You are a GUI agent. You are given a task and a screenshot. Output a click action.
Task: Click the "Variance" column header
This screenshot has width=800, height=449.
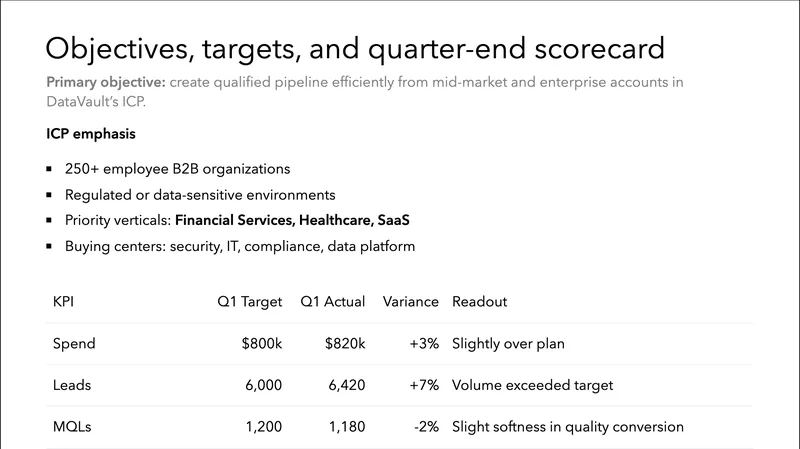(x=410, y=301)
